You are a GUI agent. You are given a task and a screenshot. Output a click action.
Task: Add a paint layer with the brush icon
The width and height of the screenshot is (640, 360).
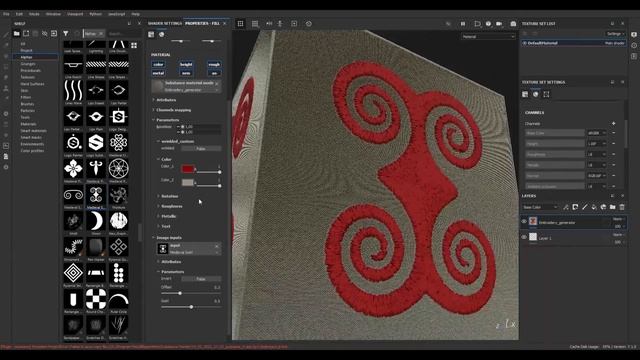tap(584, 207)
